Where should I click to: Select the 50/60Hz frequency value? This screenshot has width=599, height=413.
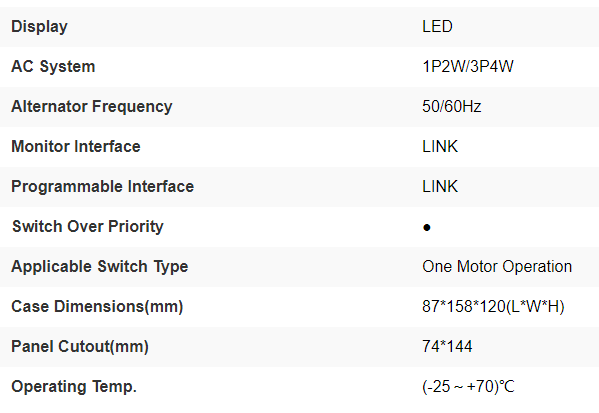pos(452,106)
